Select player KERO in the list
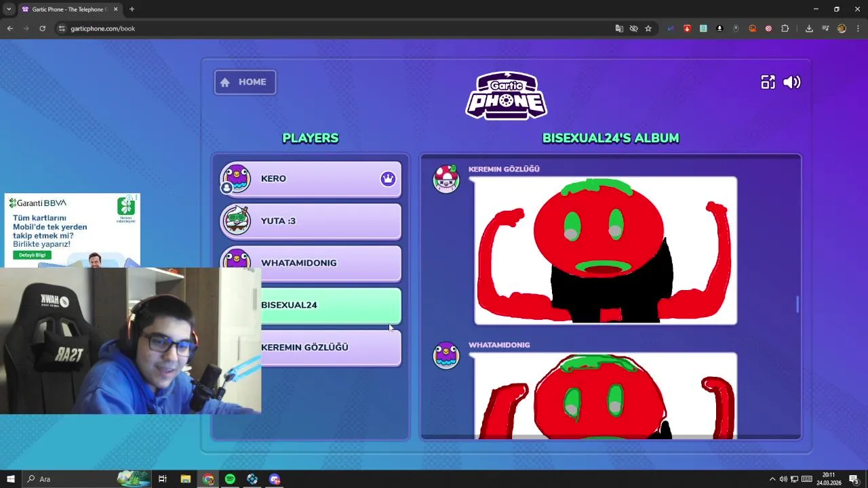Screen dimensions: 868x488 coord(311,179)
